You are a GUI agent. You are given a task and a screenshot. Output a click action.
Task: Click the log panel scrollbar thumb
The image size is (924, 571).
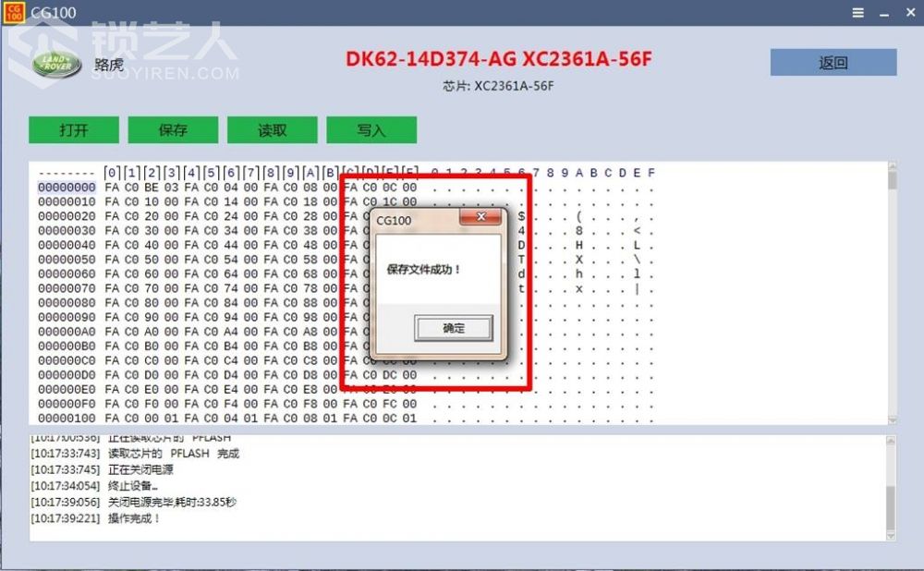tap(891, 508)
